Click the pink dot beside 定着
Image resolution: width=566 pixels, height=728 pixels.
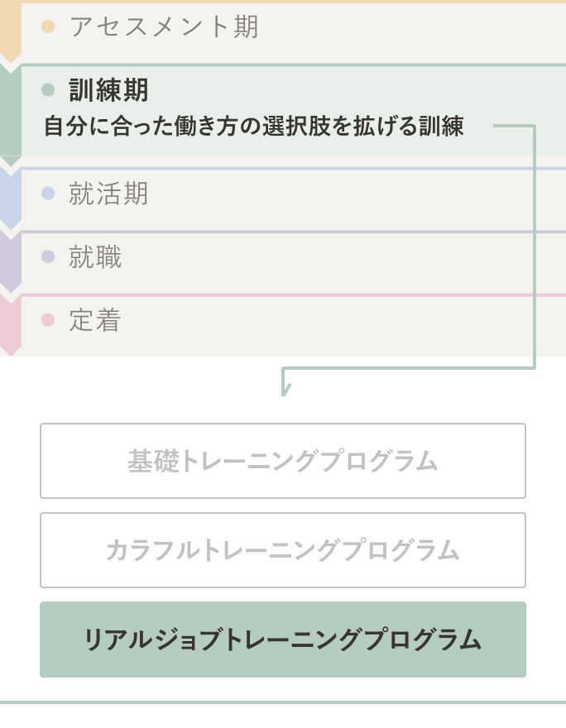tap(48, 320)
